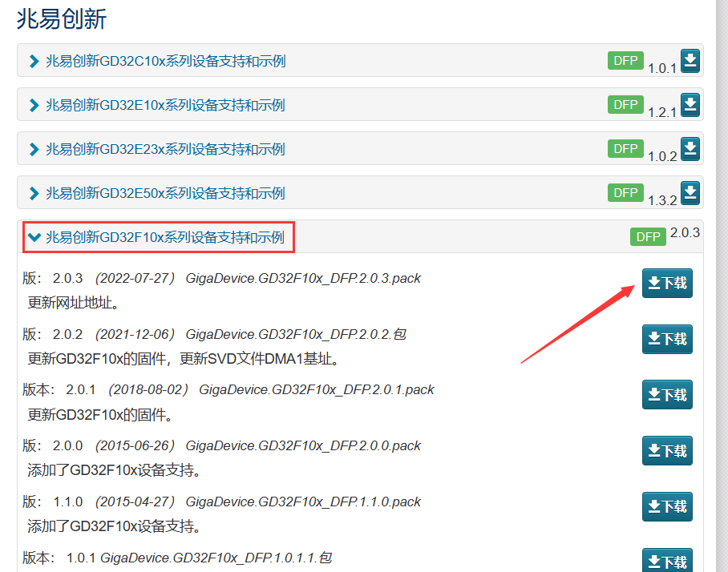Click the download icon on the GD32C10x row
This screenshot has height=572, width=728.
[690, 60]
